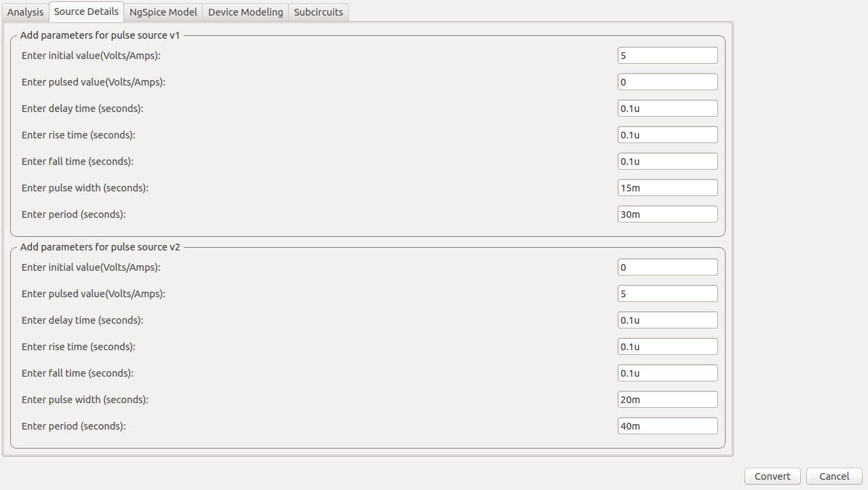Click v1 'Enter period (seconds):' label

point(74,214)
